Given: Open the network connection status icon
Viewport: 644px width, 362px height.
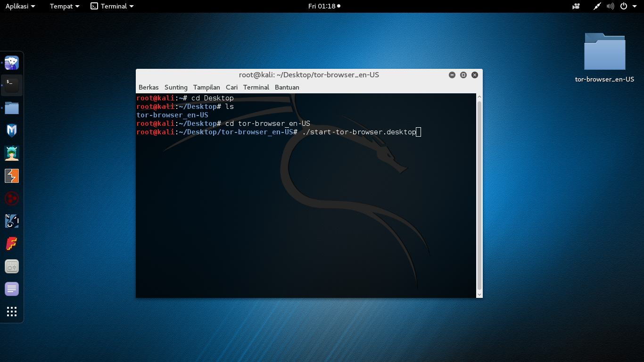Looking at the screenshot, I should (597, 6).
